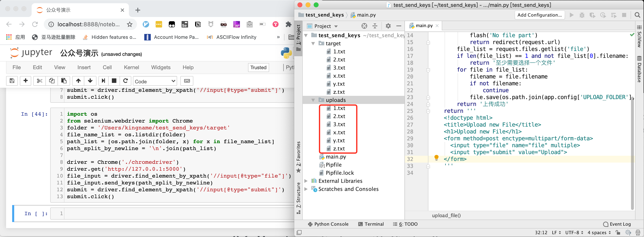This screenshot has width=644, height=237.
Task: Open ASCIIFlow Infinity bookmark
Action: click(231, 37)
